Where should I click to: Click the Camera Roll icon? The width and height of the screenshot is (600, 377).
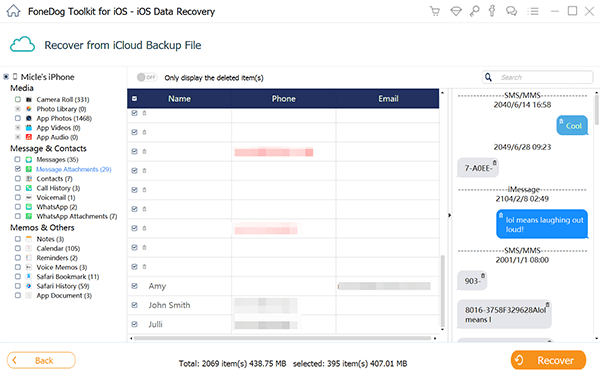(29, 100)
